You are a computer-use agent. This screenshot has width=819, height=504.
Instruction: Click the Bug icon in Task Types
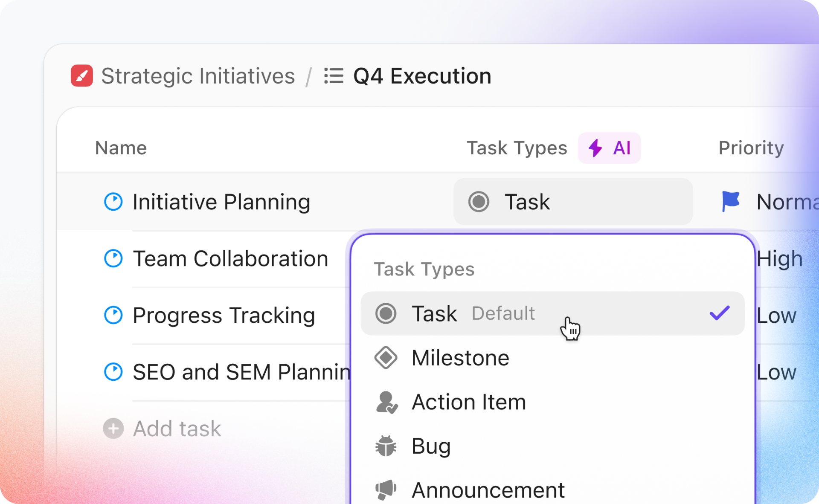coord(386,446)
